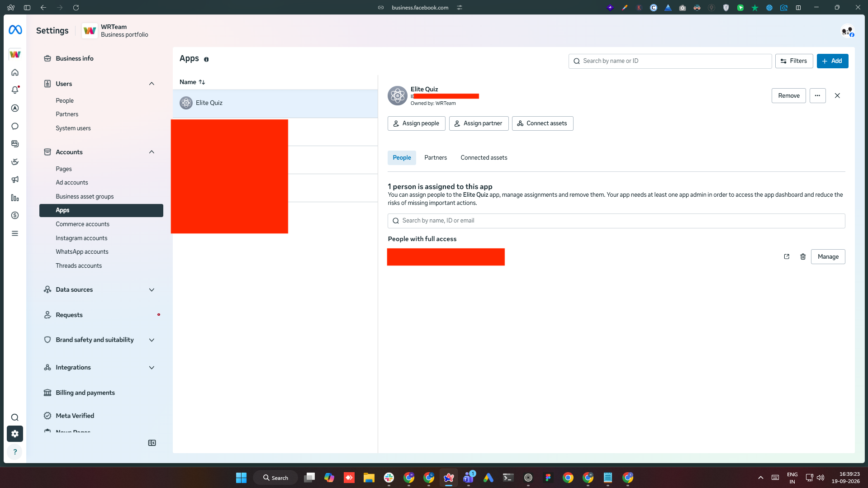The height and width of the screenshot is (488, 868).
Task: Collapse sidebar panel icon at bottom
Action: [152, 443]
